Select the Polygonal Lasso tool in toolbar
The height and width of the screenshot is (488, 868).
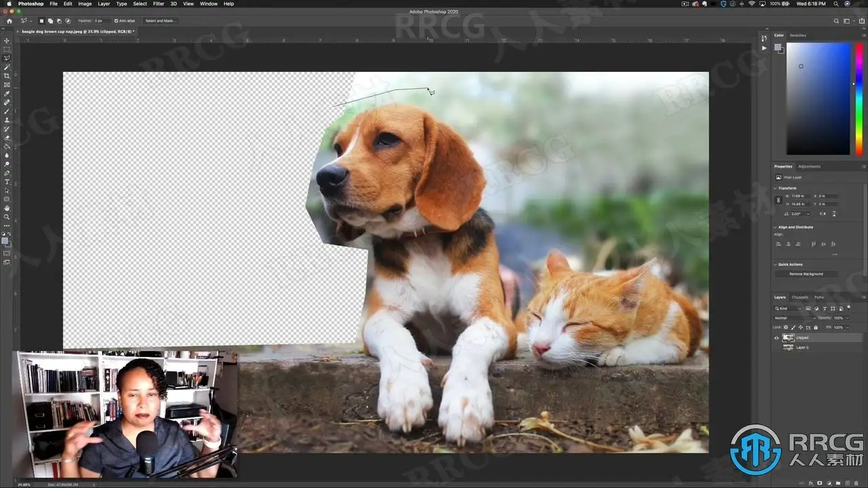point(7,58)
